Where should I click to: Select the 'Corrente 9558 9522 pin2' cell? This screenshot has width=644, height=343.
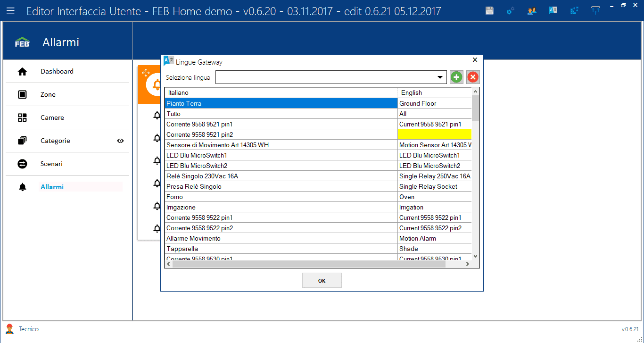tap(281, 228)
